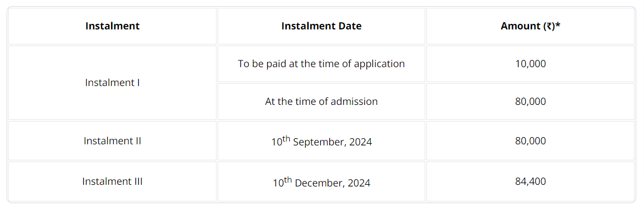The image size is (644, 207).
Task: Click the 'th' superscript in December date
Action: tap(288, 179)
